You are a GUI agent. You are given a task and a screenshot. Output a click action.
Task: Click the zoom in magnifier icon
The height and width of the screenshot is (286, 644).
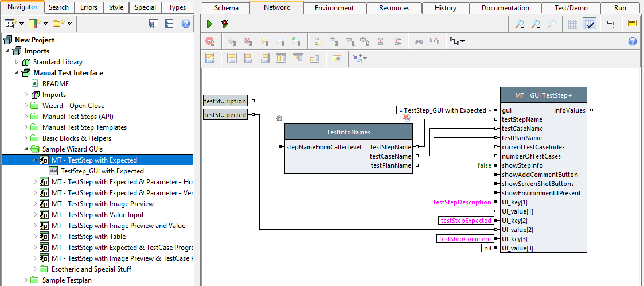[x=536, y=24]
